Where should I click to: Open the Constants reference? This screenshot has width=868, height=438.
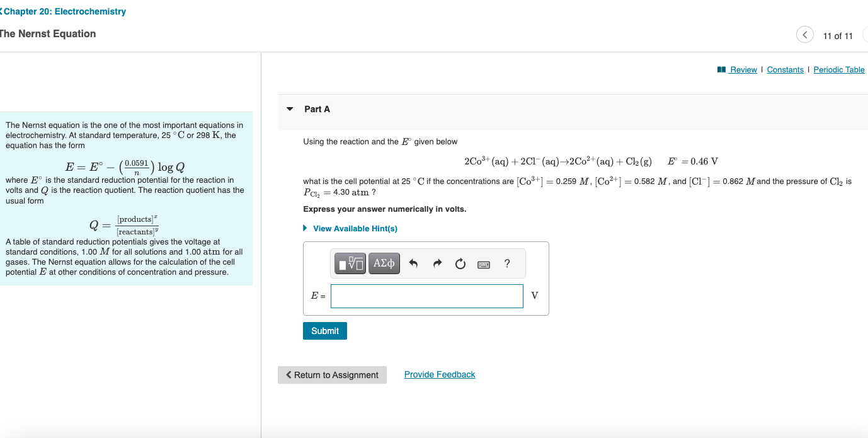pyautogui.click(x=785, y=69)
